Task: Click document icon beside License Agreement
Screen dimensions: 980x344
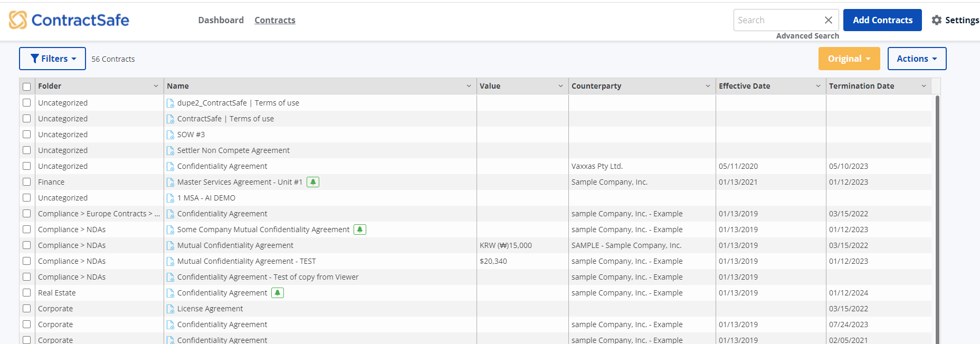Action: (170, 309)
